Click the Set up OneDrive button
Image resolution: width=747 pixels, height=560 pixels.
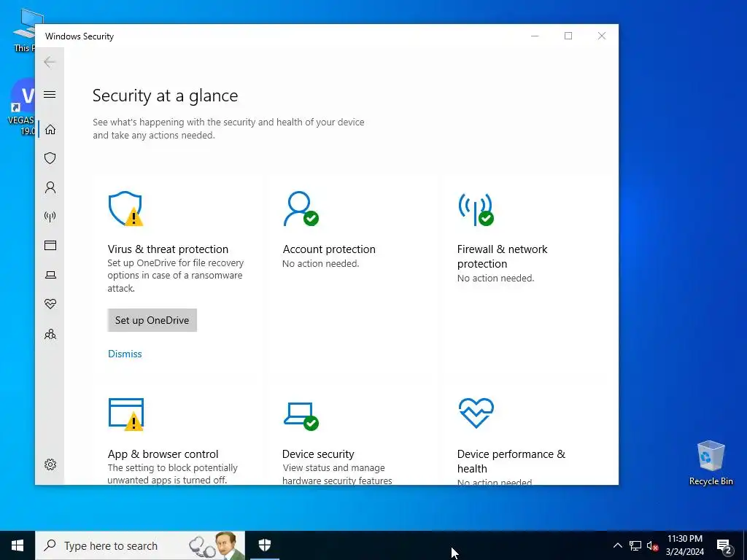click(152, 320)
